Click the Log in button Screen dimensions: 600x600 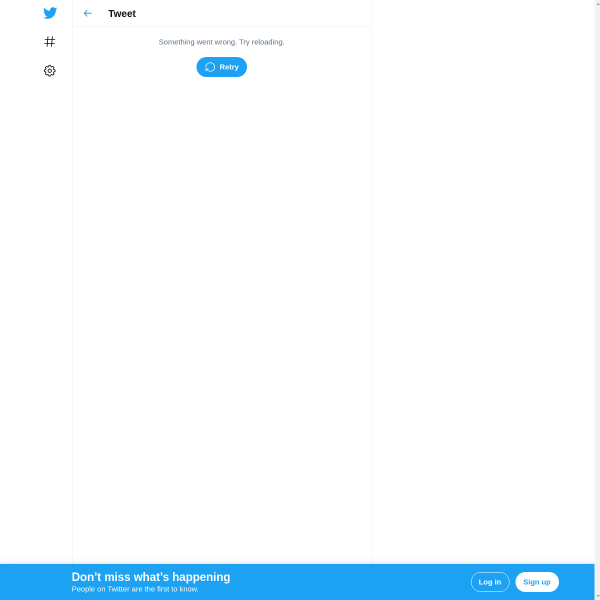[490, 582]
